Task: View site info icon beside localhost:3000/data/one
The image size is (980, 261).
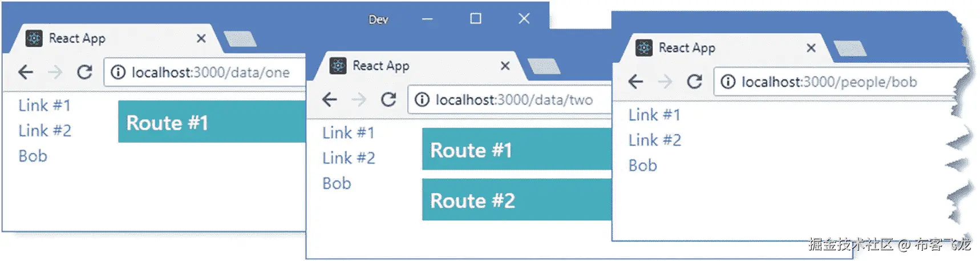Action: (x=118, y=72)
